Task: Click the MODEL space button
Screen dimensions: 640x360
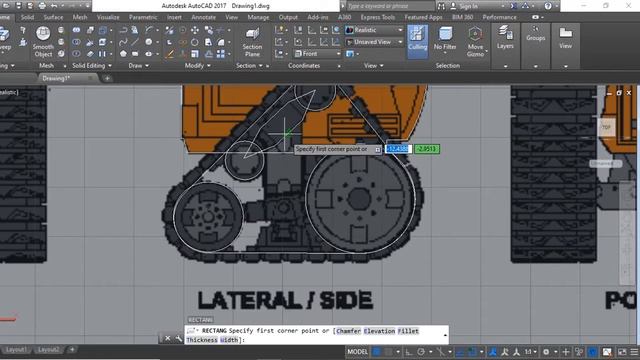Action: pos(357,351)
